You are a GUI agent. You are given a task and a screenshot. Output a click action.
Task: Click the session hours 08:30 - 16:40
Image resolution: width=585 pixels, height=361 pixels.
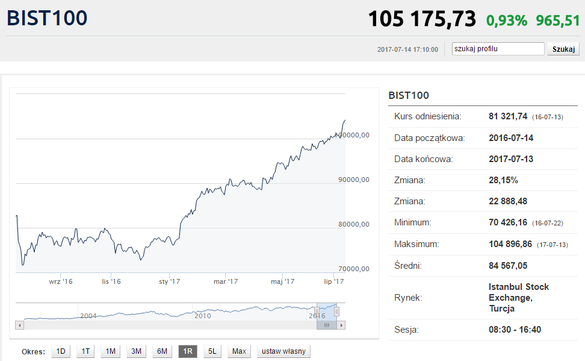[x=515, y=330]
